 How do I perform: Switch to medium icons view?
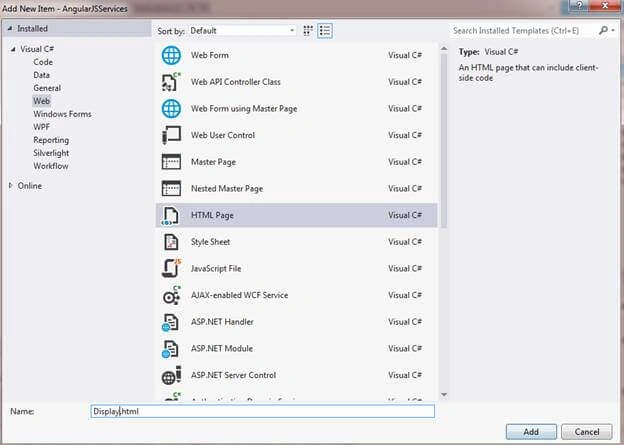point(308,31)
